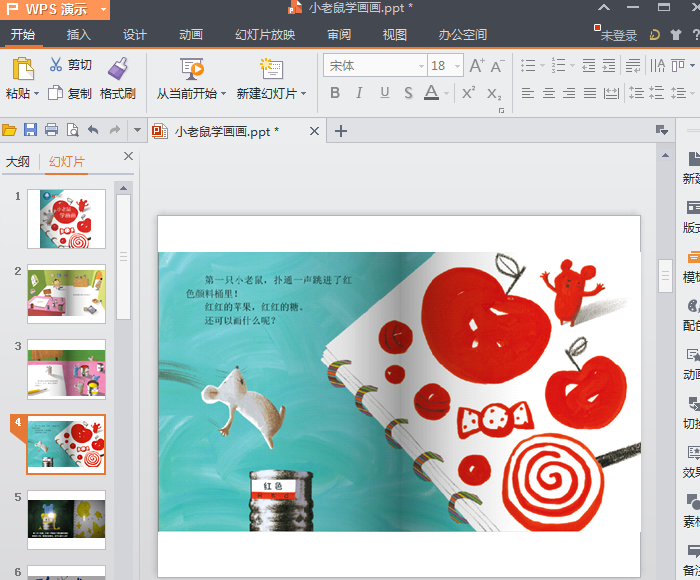Image resolution: width=700 pixels, height=580 pixels.
Task: Save the presentation with floppy icon
Action: [x=30, y=130]
